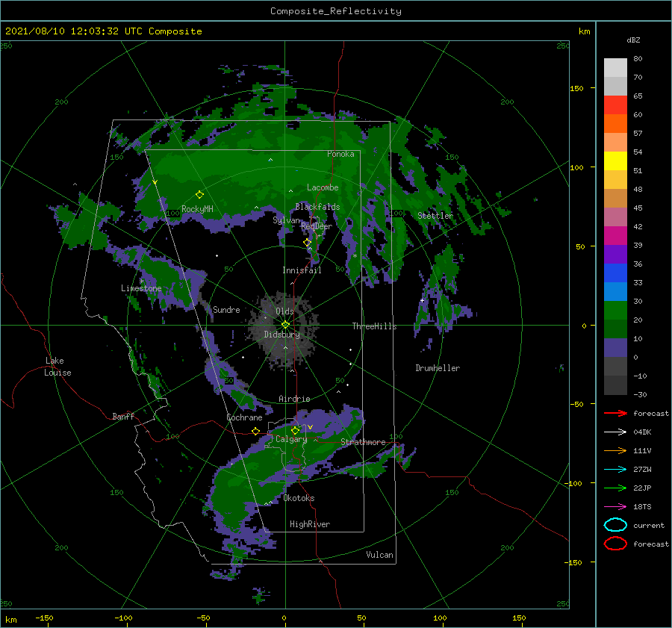Screen dimensions: 672x628
Task: Click the Drumheller map label
Action: (x=438, y=368)
